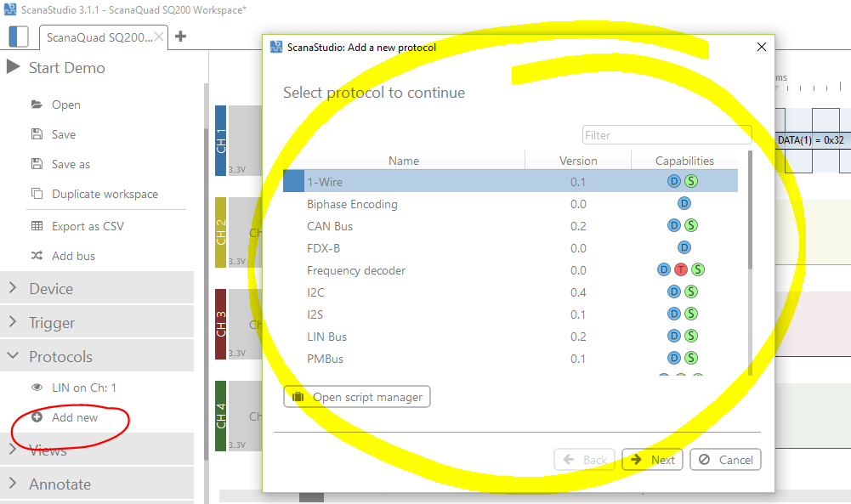This screenshot has width=851, height=504.
Task: Click the ScanaStudio logo in the dialog titlebar
Action: pyautogui.click(x=275, y=48)
